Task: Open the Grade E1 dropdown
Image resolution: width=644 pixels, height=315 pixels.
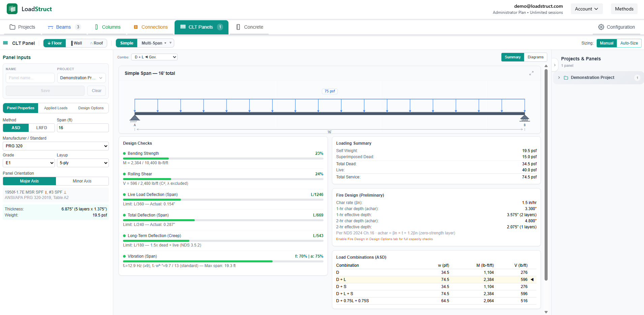Action: 29,163
